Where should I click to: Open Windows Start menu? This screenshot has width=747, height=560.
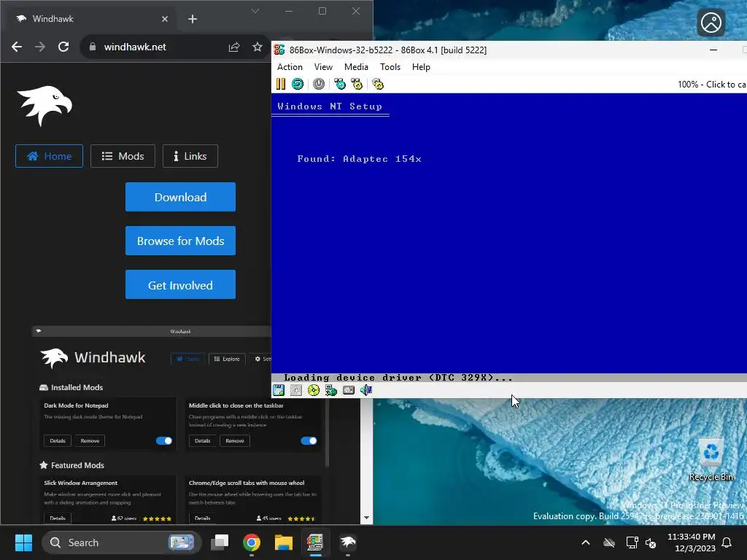coord(23,542)
